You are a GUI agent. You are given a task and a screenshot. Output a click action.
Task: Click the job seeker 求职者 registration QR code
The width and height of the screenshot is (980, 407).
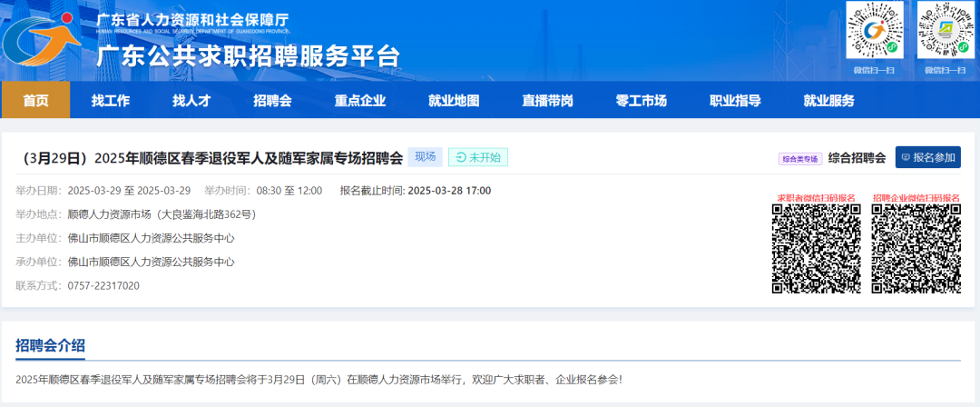tap(816, 249)
